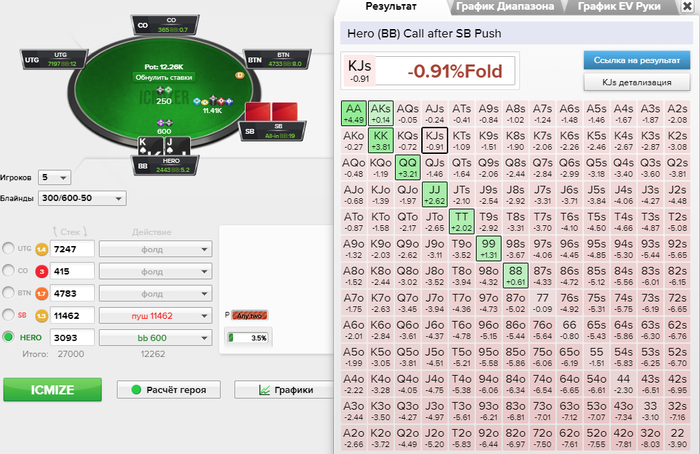Open SB action пуш 11462 dropdown
700x454 pixels.
click(x=155, y=316)
